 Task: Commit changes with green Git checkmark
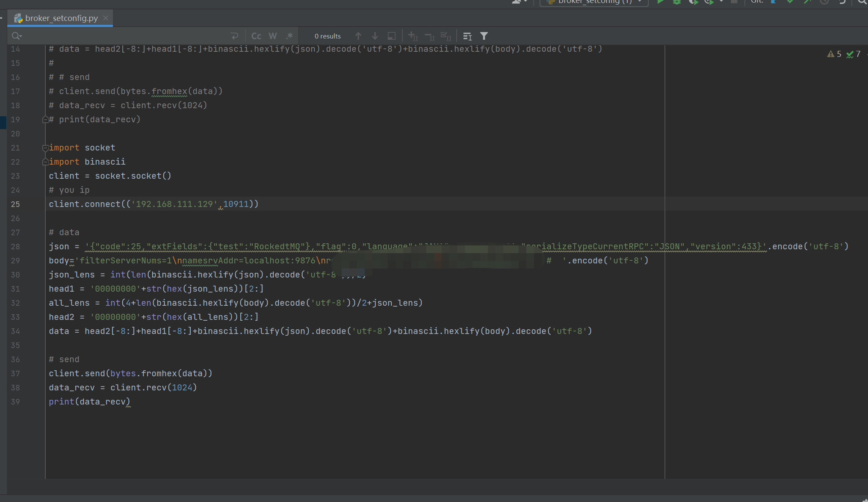tap(790, 2)
